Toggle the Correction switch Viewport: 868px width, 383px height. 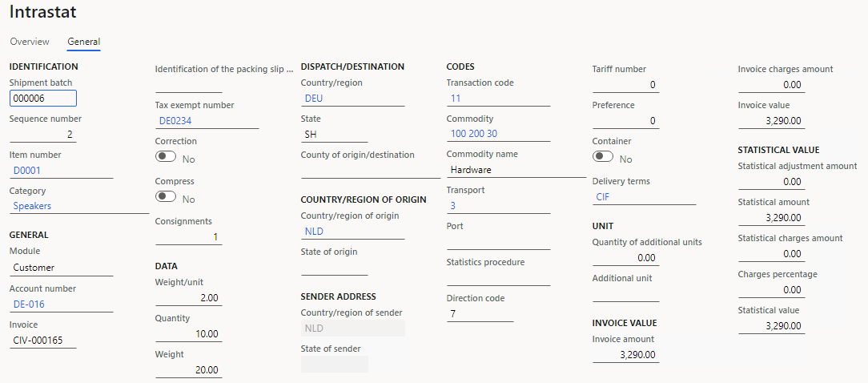[x=166, y=157]
